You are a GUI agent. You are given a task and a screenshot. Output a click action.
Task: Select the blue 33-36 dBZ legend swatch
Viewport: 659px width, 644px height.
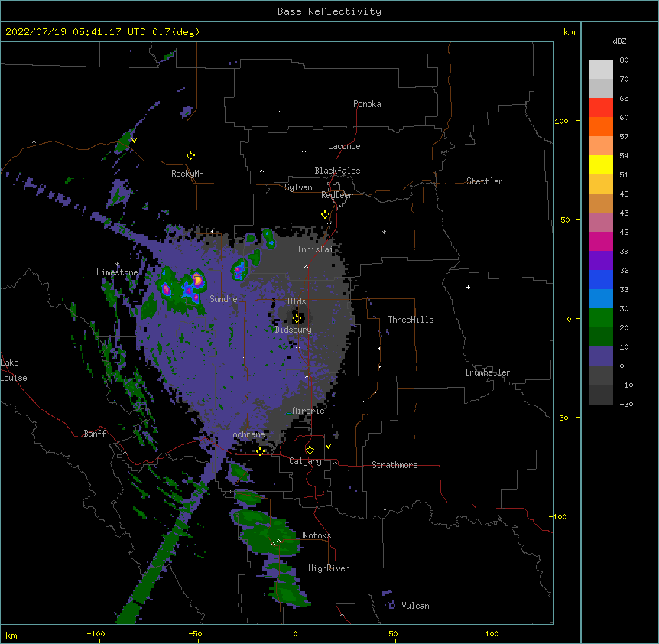[x=601, y=279]
